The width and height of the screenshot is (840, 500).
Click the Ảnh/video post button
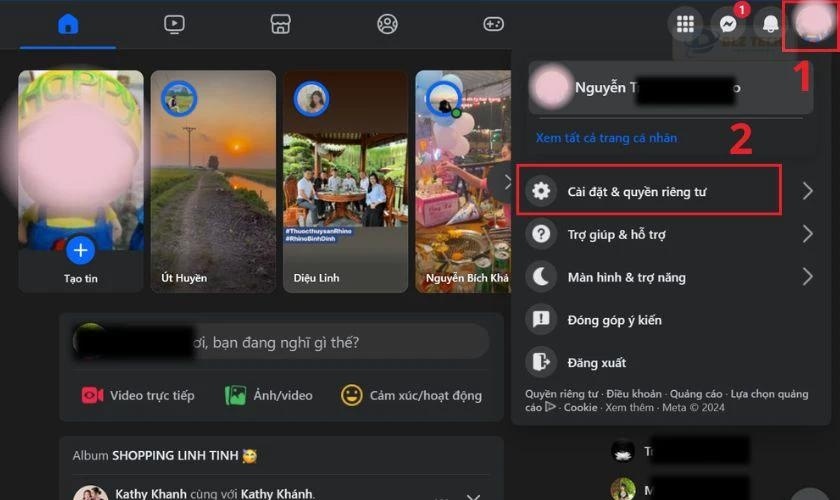(x=269, y=395)
